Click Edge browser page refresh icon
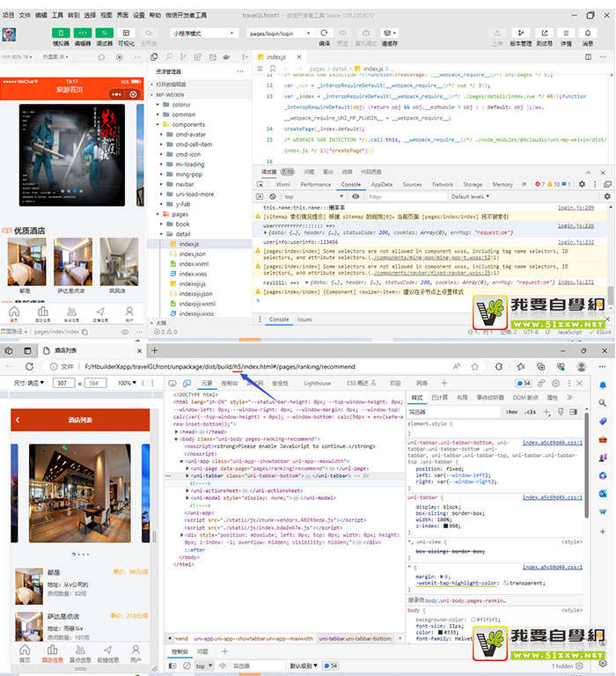This screenshot has height=676, width=616. tap(29, 366)
